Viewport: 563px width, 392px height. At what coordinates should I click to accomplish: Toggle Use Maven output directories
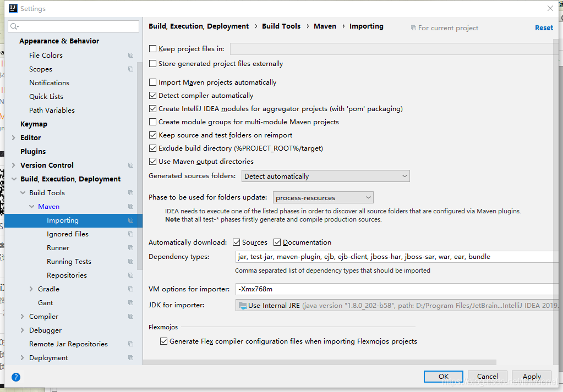[x=152, y=162]
